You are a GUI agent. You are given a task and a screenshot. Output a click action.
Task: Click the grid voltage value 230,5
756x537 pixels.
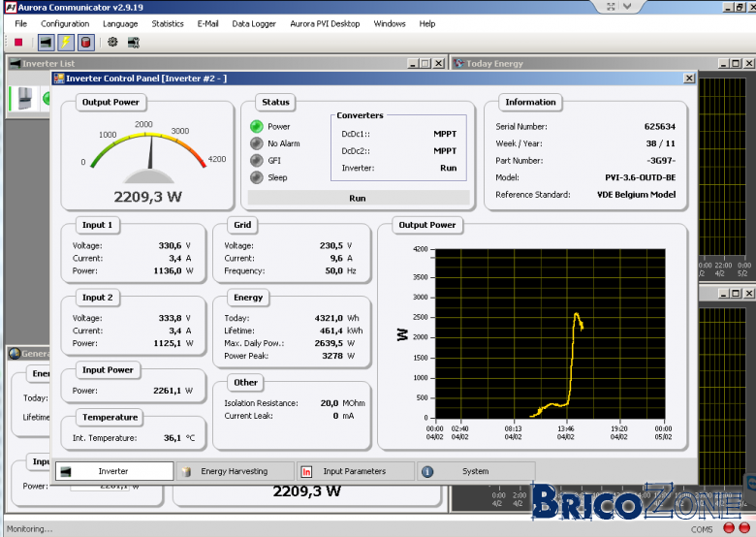(331, 245)
